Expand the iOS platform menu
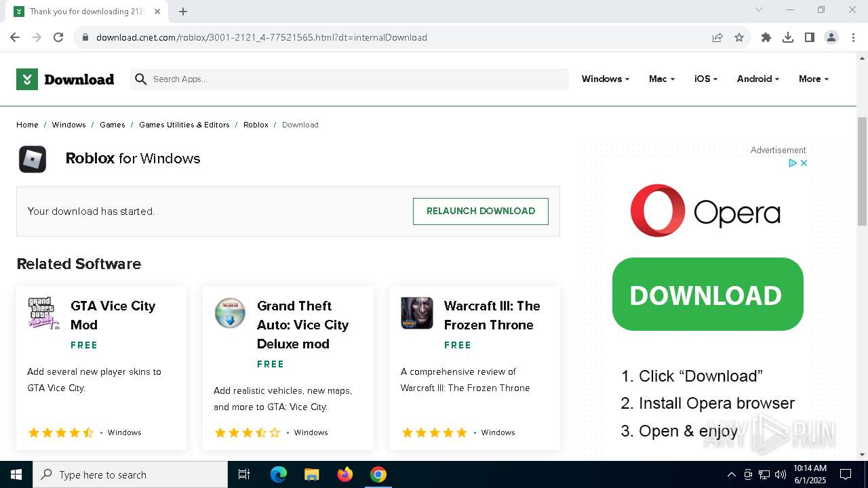 706,79
